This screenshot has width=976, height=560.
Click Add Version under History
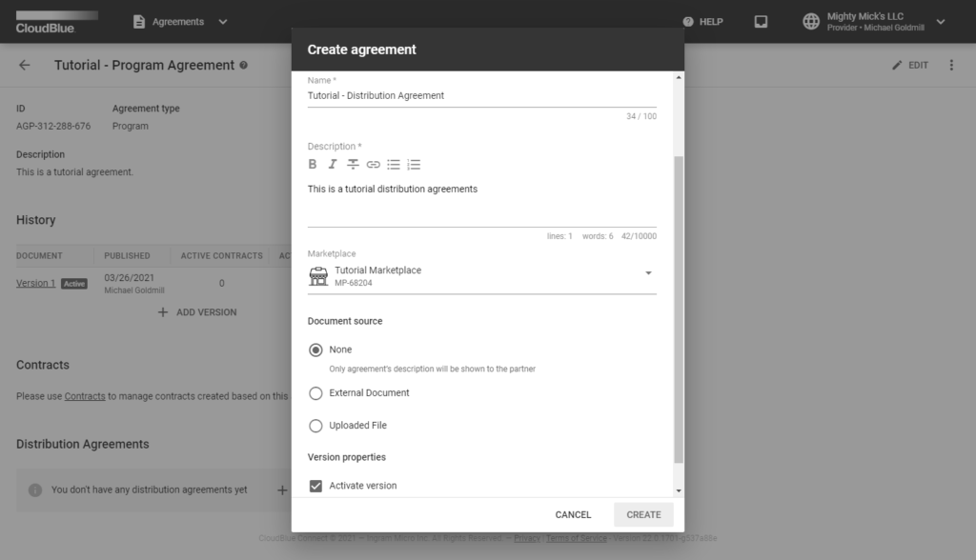pos(197,311)
